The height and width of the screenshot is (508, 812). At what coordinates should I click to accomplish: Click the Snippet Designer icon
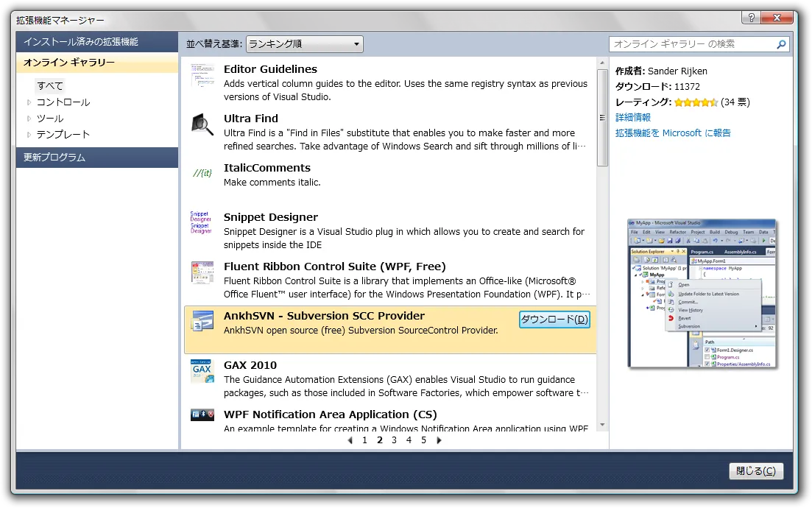(201, 222)
